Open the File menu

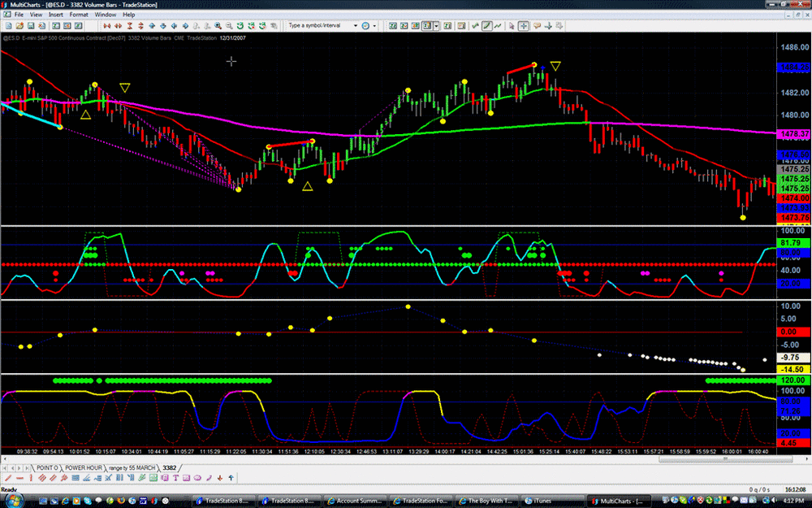[x=19, y=15]
